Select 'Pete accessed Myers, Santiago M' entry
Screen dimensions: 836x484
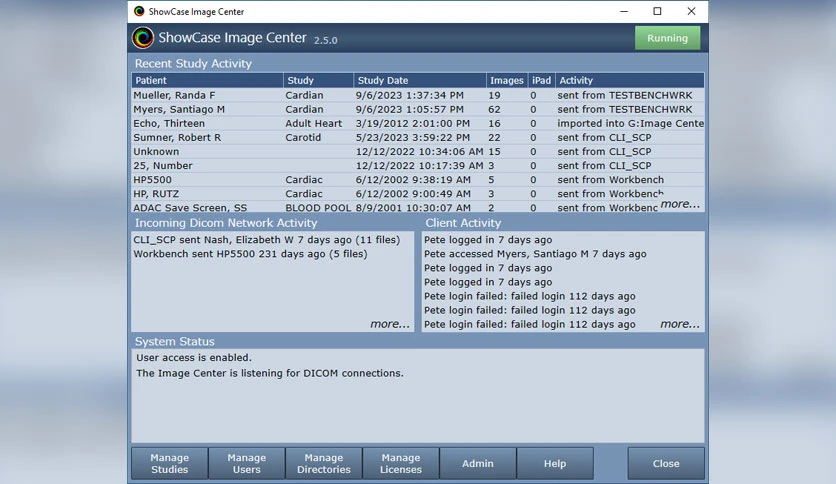tap(535, 254)
